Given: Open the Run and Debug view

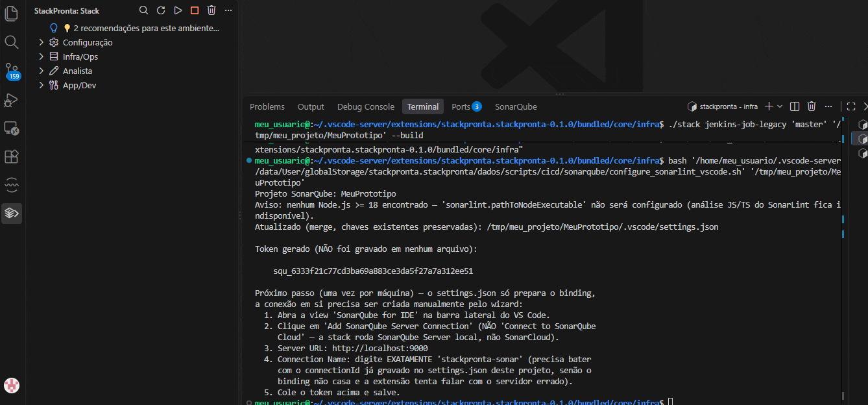Looking at the screenshot, I should pos(11,99).
